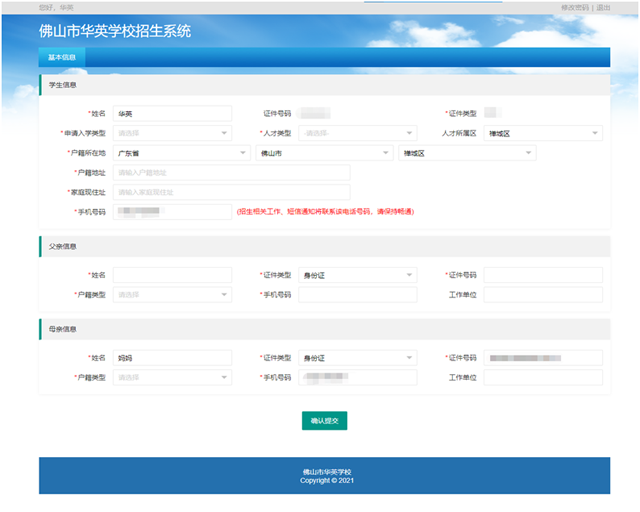Open the father's 证件类型 dropdown
This screenshot has height=512, width=640.
coord(357,275)
